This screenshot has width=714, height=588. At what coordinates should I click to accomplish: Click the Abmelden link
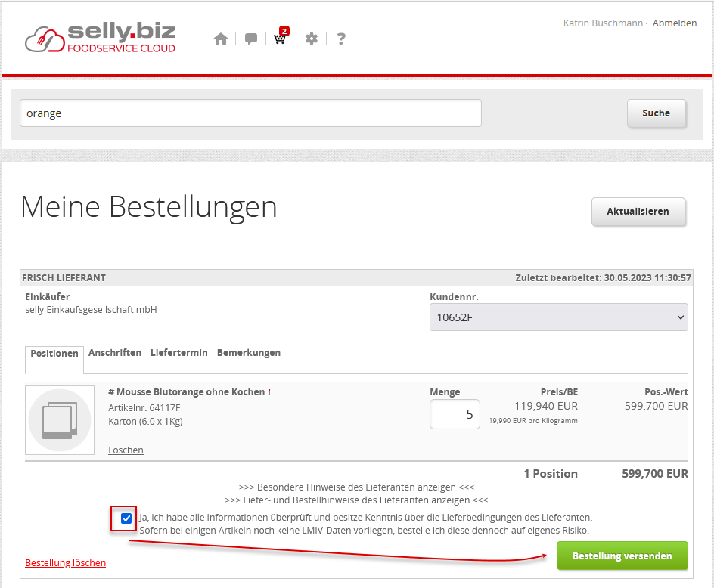675,23
